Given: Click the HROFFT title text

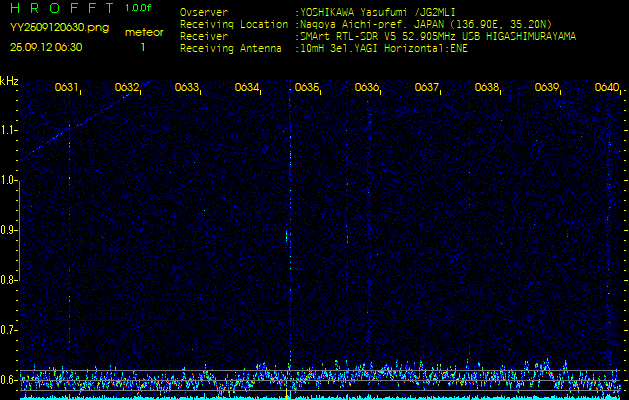Looking at the screenshot, I should [60, 8].
